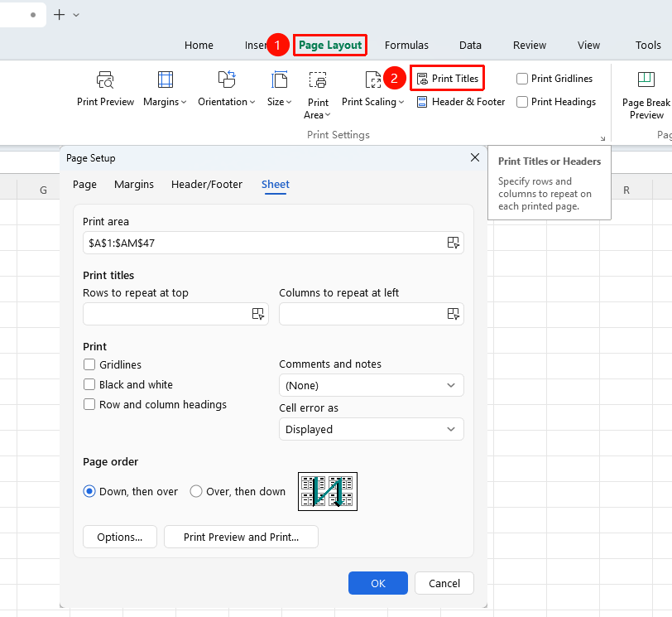Open the Formulas ribbon tab
The height and width of the screenshot is (617, 672).
(406, 45)
